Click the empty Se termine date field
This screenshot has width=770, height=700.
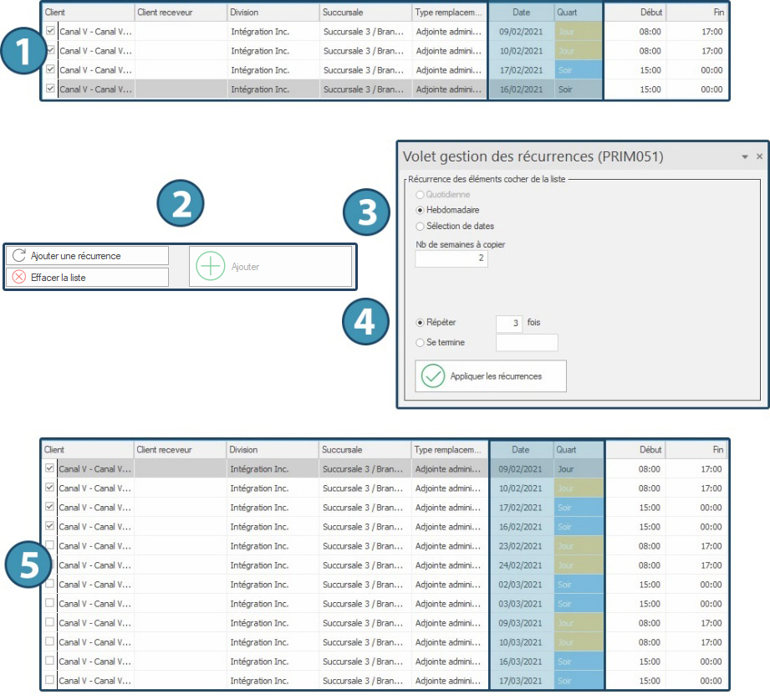coord(527,343)
